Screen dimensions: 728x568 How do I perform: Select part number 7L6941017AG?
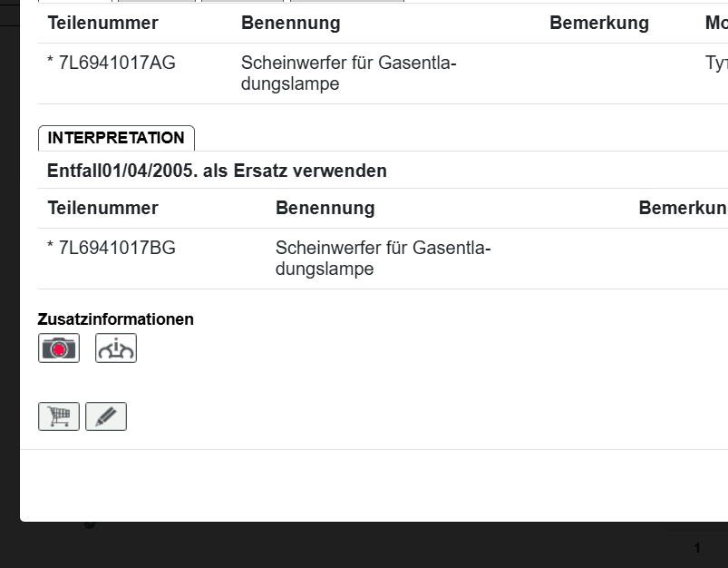coord(116,64)
